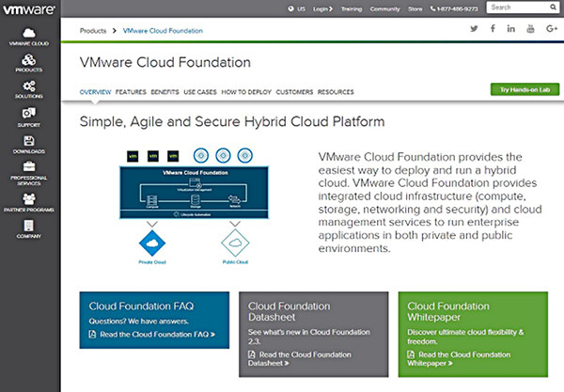Open the Training link
Viewport: 564px width, 392px height.
(352, 8)
